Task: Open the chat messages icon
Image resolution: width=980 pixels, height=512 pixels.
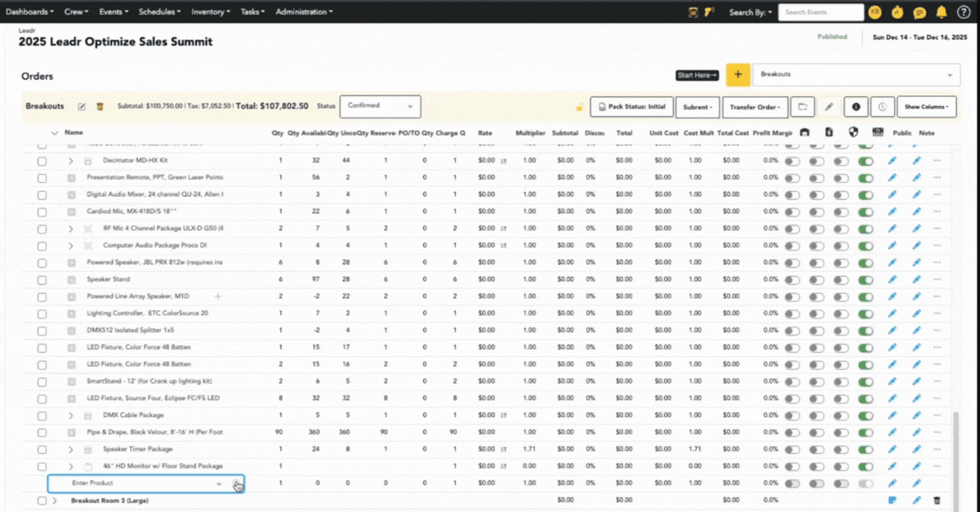Action: 920,12
